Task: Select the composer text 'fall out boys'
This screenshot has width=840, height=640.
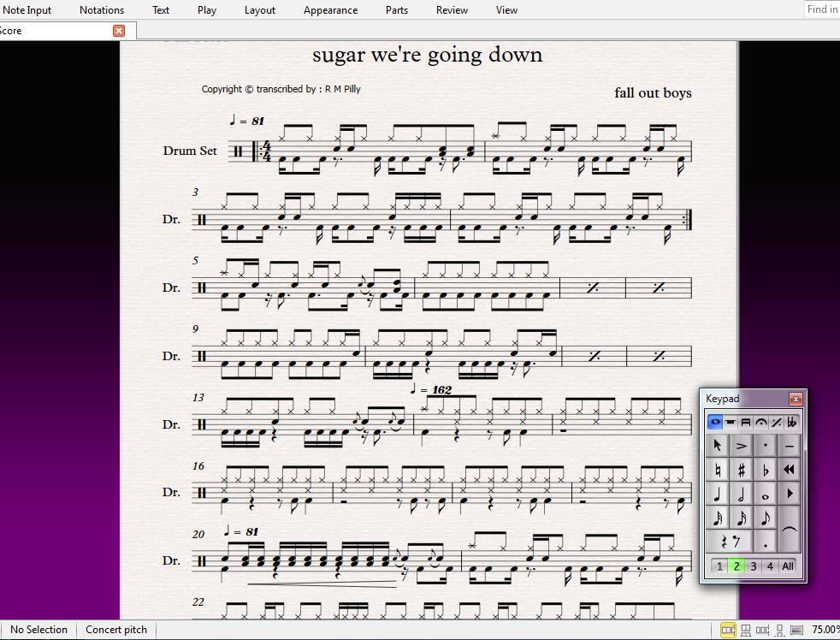Action: click(x=653, y=92)
